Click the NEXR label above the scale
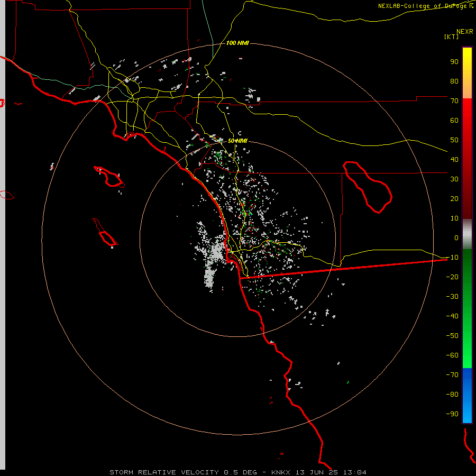This screenshot has width=476, height=476. 465,32
